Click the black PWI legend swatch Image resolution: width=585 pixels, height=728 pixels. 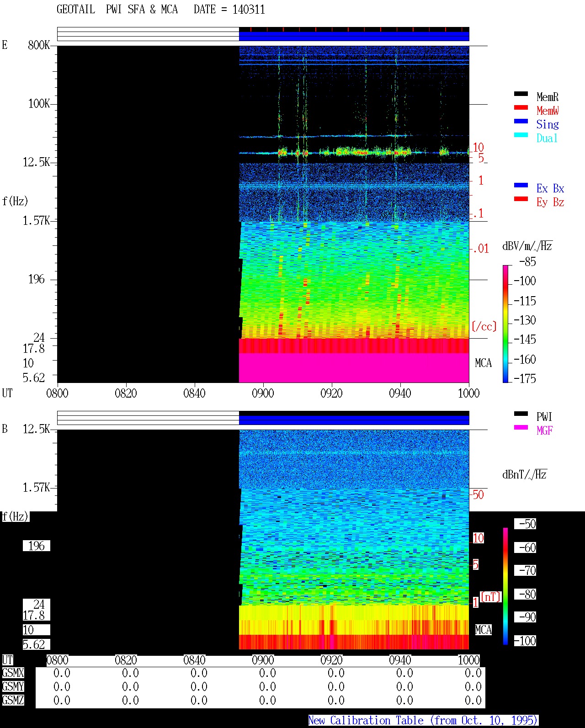521,414
